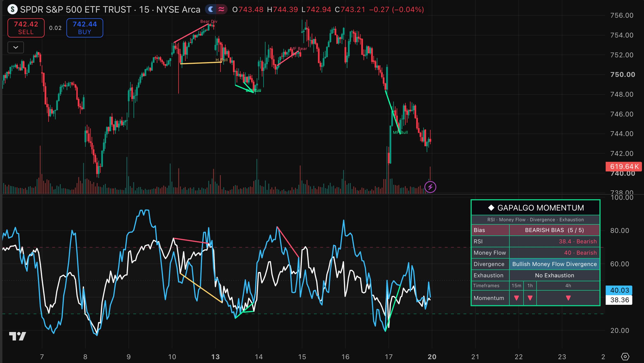Click the 40.03 money flow value label
This screenshot has height=363, width=644.
pos(619,290)
